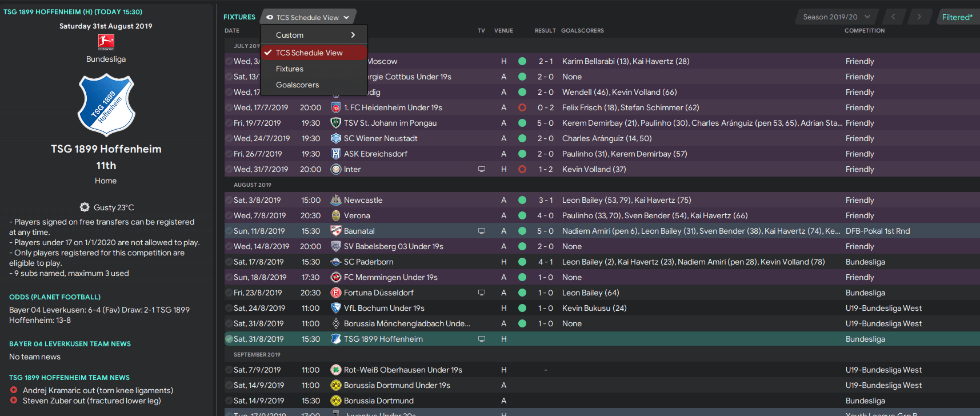Click red injury icon beside Andrej Kramaric
Image resolution: width=980 pixels, height=416 pixels.
click(14, 390)
